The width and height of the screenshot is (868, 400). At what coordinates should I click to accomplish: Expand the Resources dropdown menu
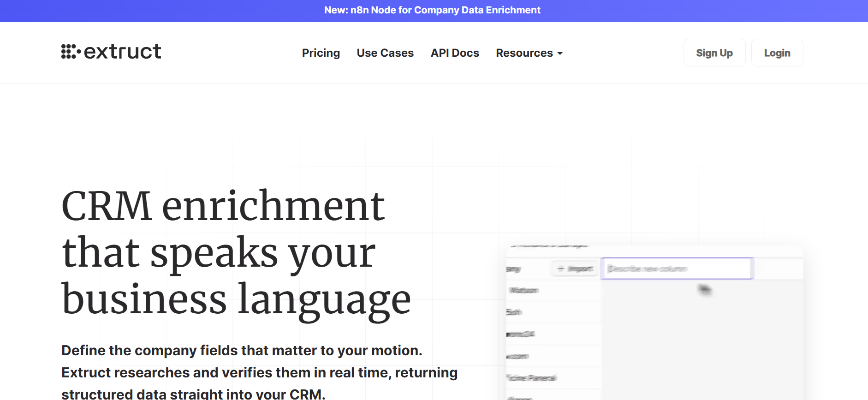click(529, 53)
